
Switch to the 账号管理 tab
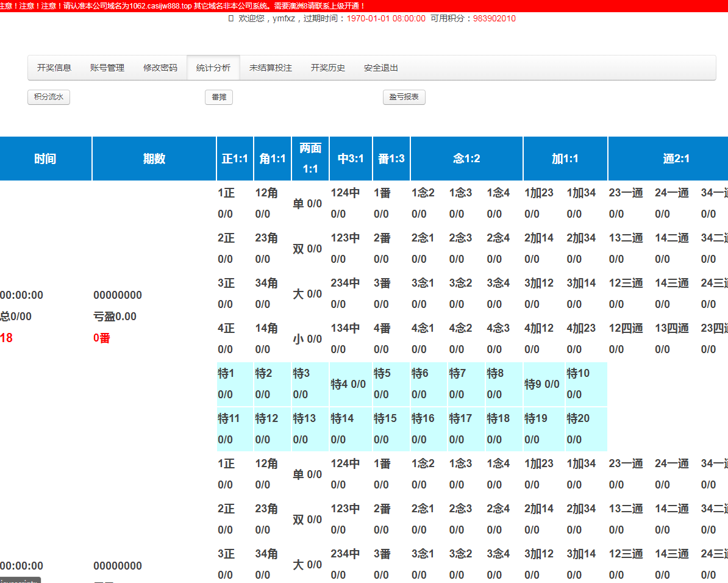coord(107,68)
